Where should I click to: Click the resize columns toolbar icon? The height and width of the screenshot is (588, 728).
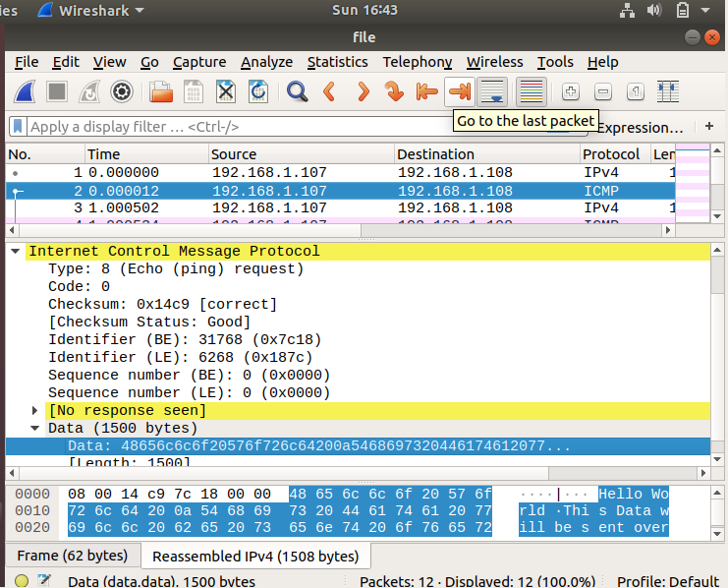click(x=669, y=92)
